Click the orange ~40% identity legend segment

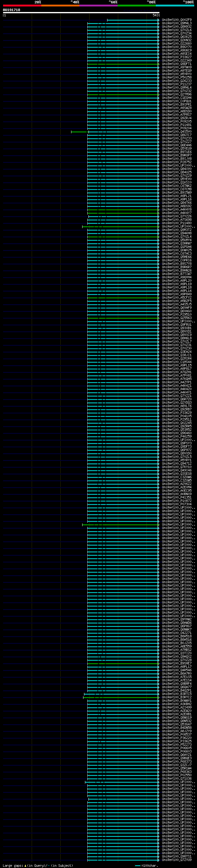click(60, 6)
